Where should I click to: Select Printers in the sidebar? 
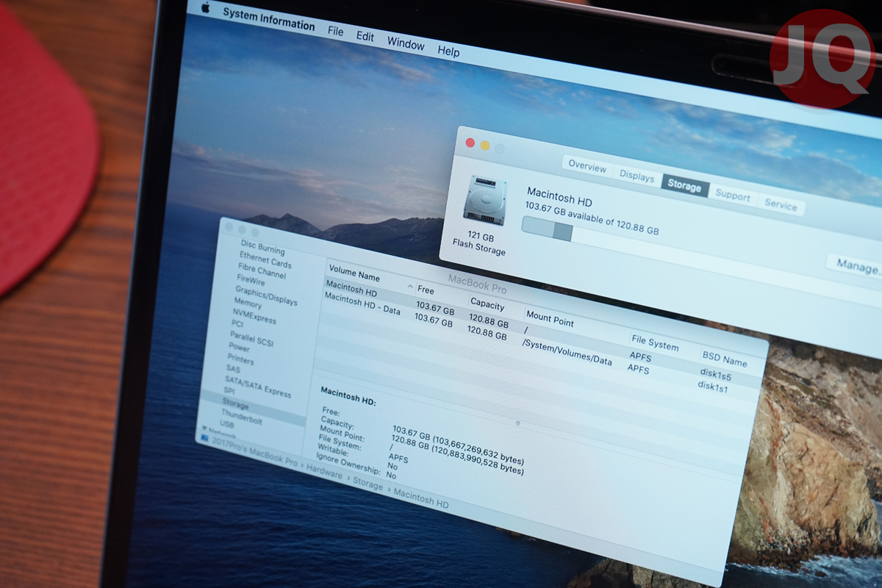coord(240,359)
